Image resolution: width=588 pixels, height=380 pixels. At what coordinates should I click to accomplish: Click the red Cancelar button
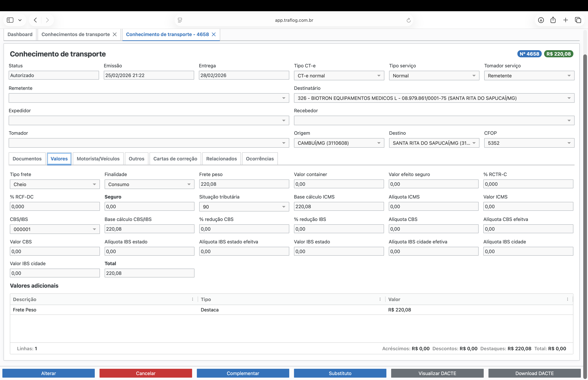tap(146, 373)
